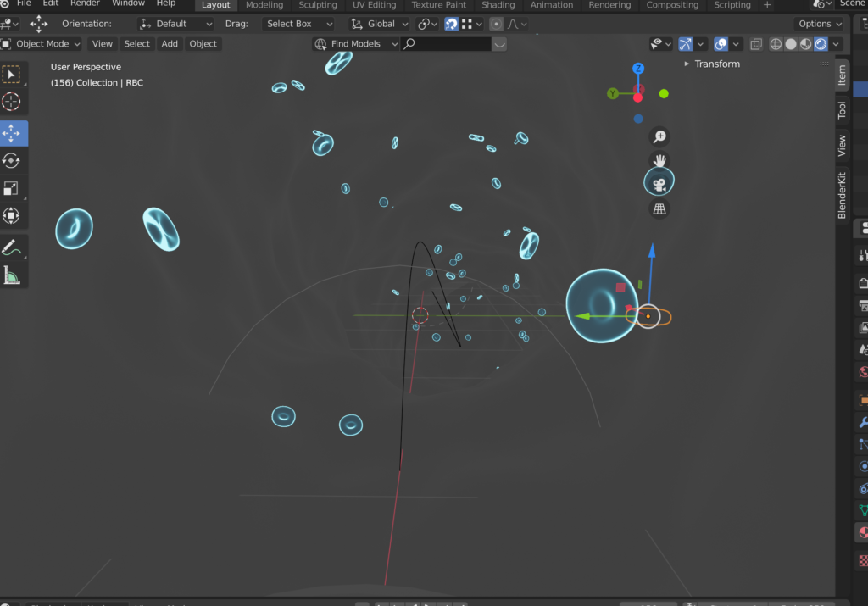Screen dimensions: 868x606
Task: Add a new workspace with plus tab
Action: (x=767, y=5)
